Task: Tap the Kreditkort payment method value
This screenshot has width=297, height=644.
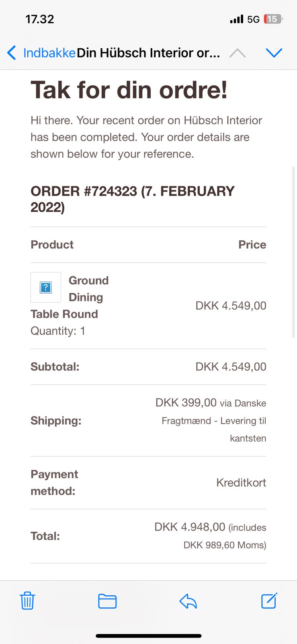Action: click(x=241, y=483)
